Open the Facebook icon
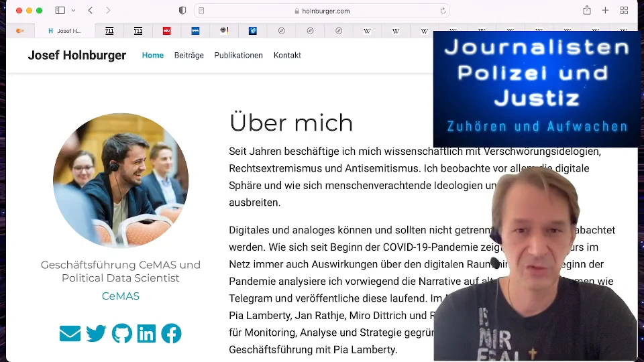This screenshot has width=644, height=362. coord(171,333)
